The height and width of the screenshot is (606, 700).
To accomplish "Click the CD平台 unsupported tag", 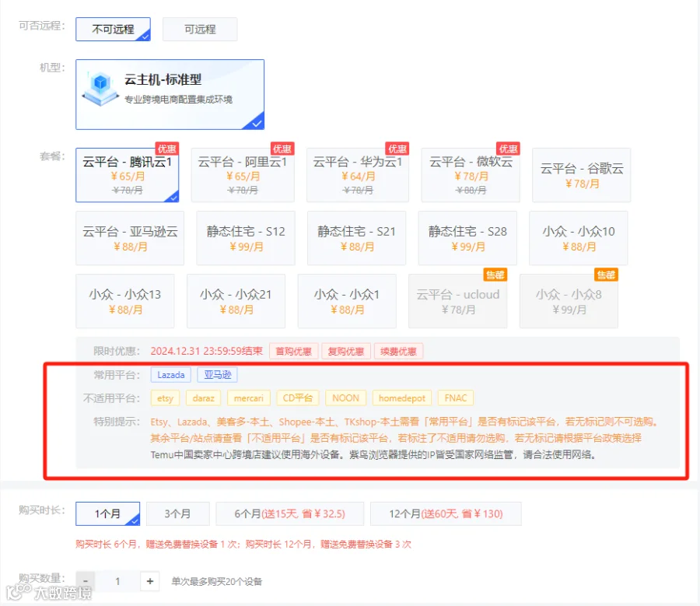I will tap(298, 398).
